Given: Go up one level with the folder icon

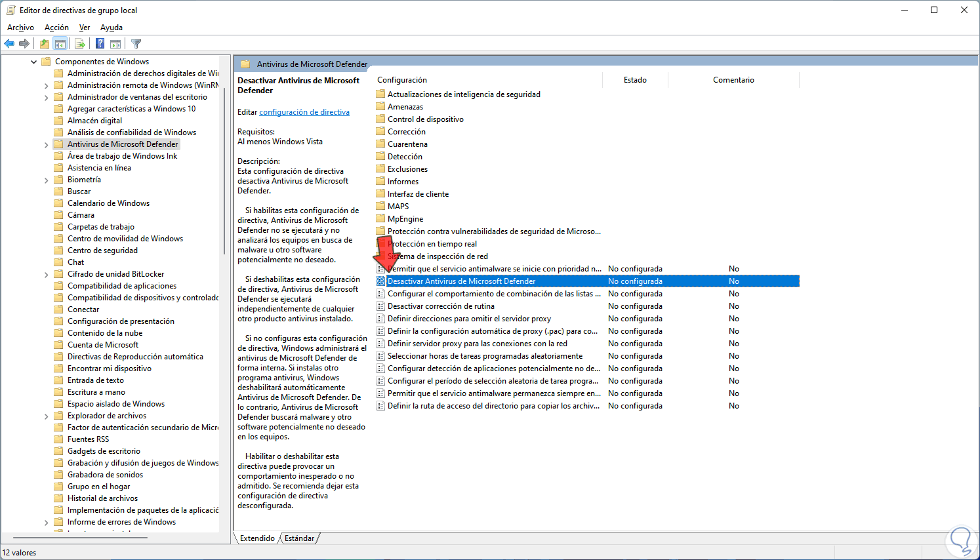Looking at the screenshot, I should [x=44, y=44].
